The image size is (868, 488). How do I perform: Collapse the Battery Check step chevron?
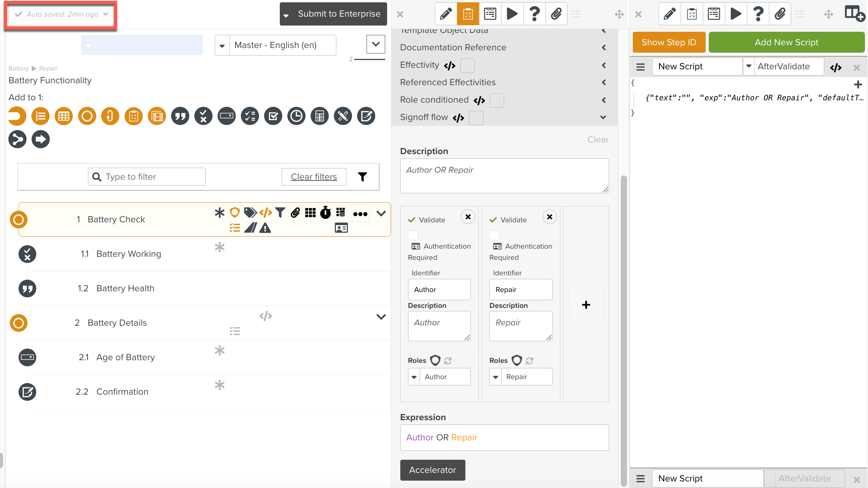[381, 213]
